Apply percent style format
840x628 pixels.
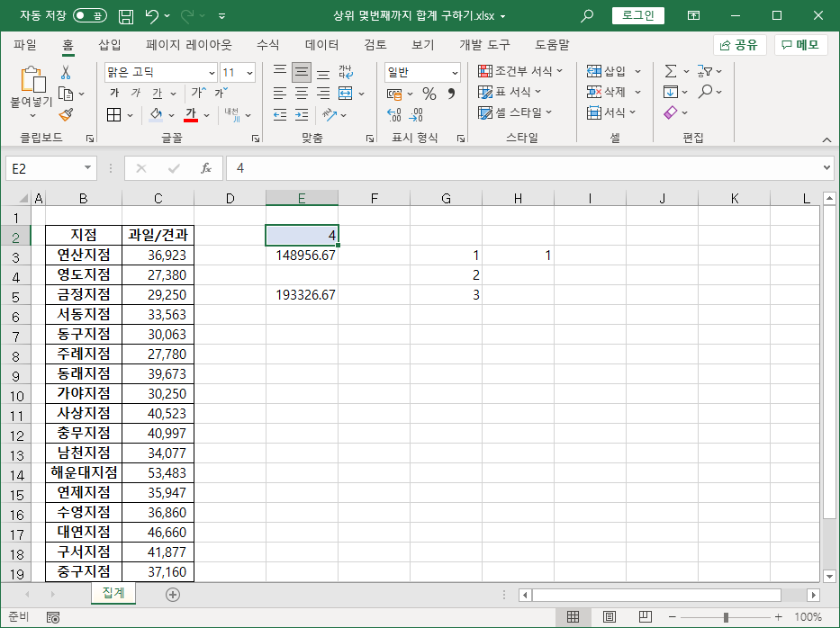[429, 94]
